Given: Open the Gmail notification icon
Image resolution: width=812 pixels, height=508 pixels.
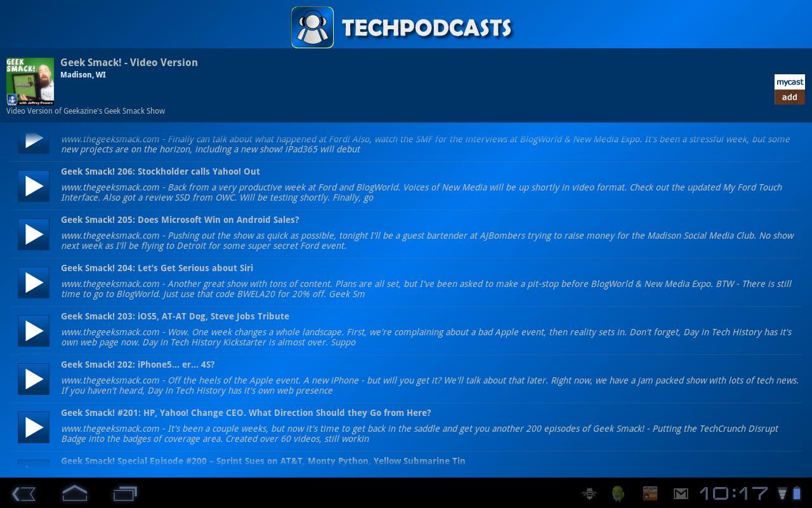Looking at the screenshot, I should pyautogui.click(x=681, y=493).
